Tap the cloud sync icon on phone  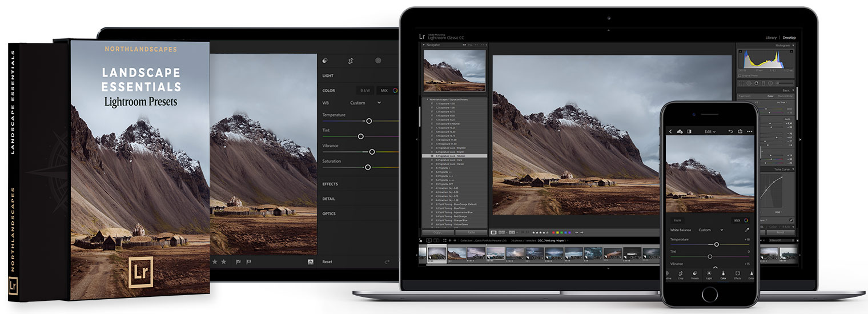click(680, 131)
